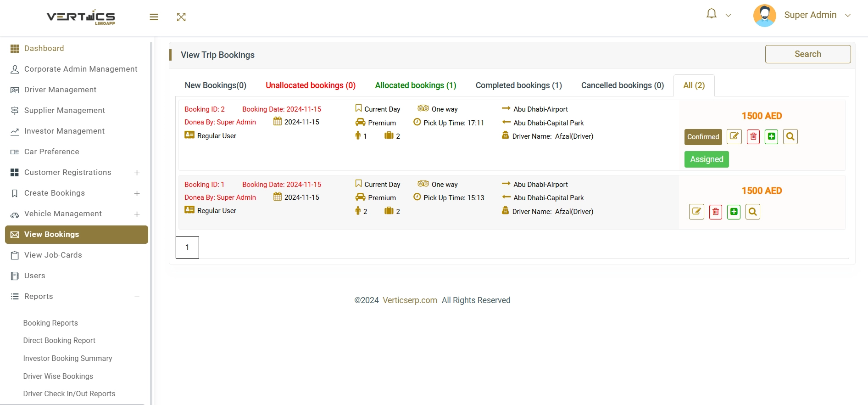The height and width of the screenshot is (405, 868).
Task: Go to page 1 in pagination
Action: 187,247
